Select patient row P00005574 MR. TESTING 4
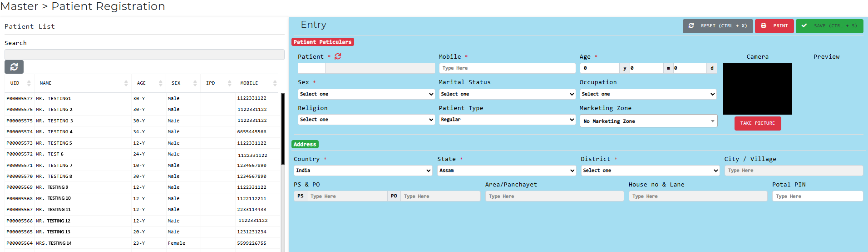Viewport: 868px width, 252px height. coord(142,132)
